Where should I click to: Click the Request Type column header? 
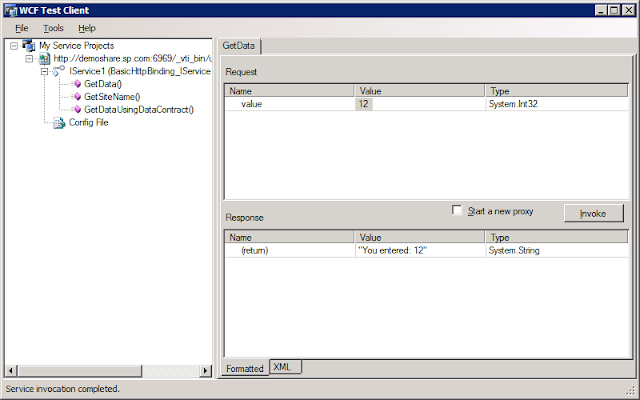[557, 91]
